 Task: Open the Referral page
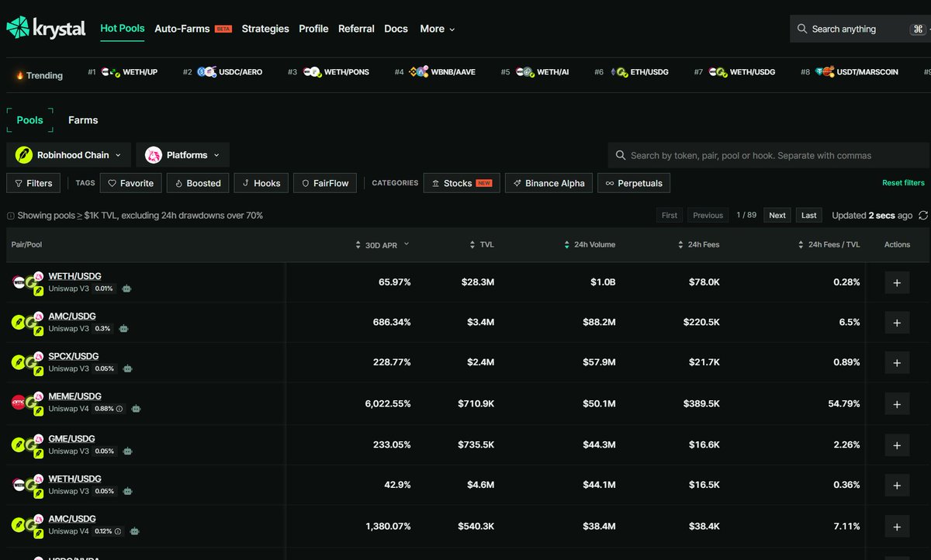tap(356, 29)
